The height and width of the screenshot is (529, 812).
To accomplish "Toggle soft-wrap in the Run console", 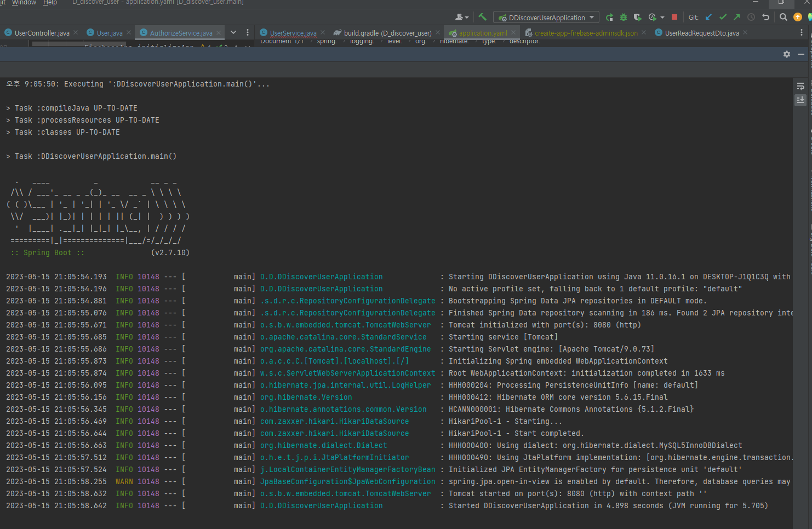I will (x=800, y=87).
